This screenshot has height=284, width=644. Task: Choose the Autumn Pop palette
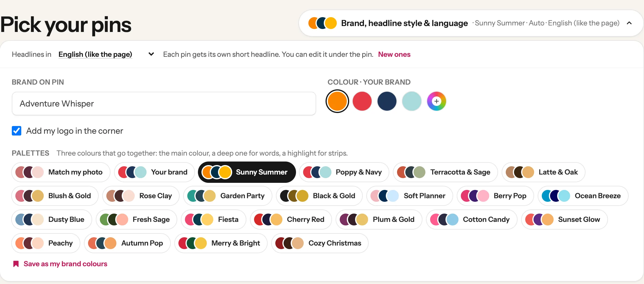click(127, 243)
